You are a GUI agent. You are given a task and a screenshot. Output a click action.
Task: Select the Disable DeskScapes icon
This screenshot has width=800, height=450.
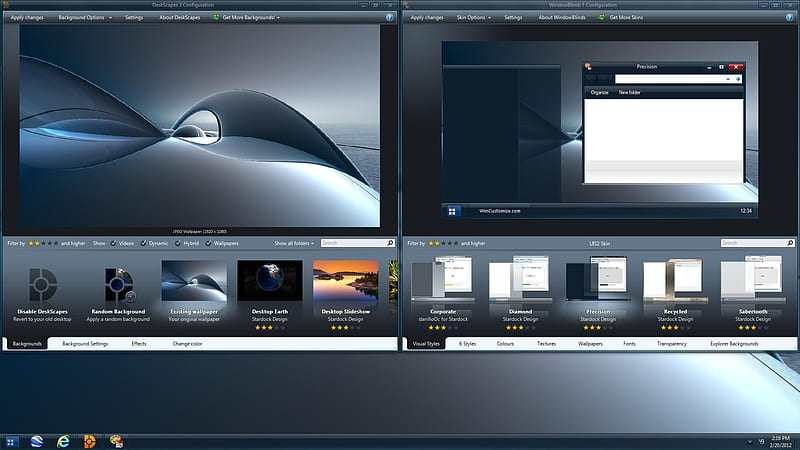coord(43,284)
